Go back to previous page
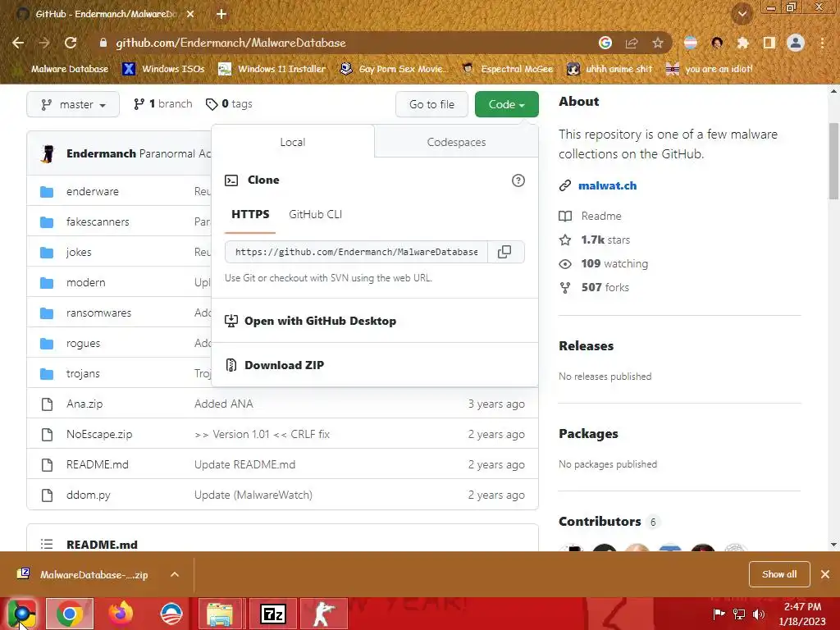Viewport: 840px width, 630px height. [18, 43]
